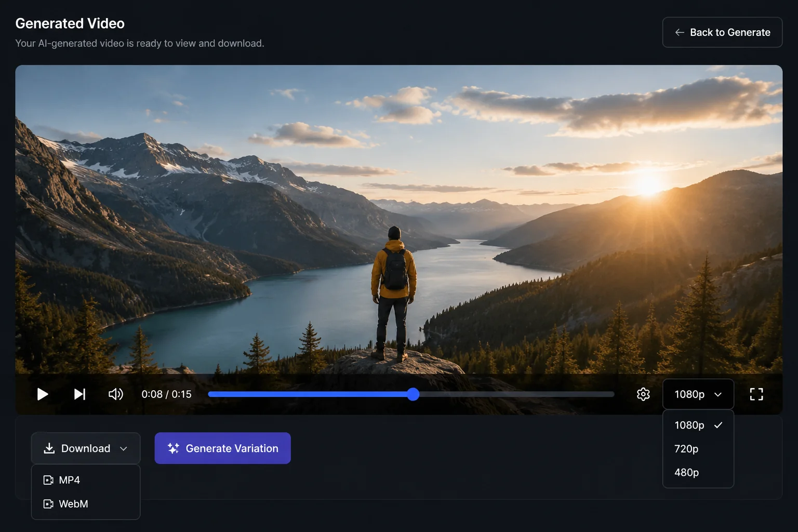Image resolution: width=798 pixels, height=532 pixels.
Task: Go Back to Generate
Action: (x=722, y=32)
